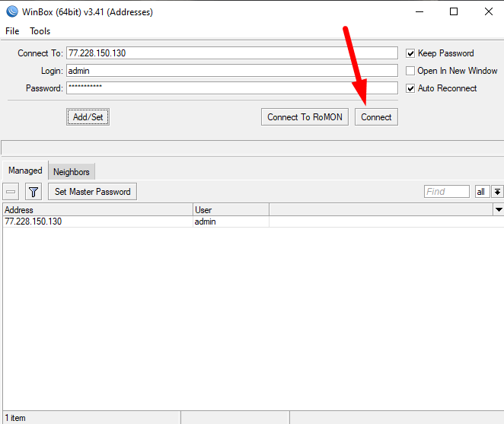Expand the dropdown arrow beside 'all'

click(x=497, y=192)
